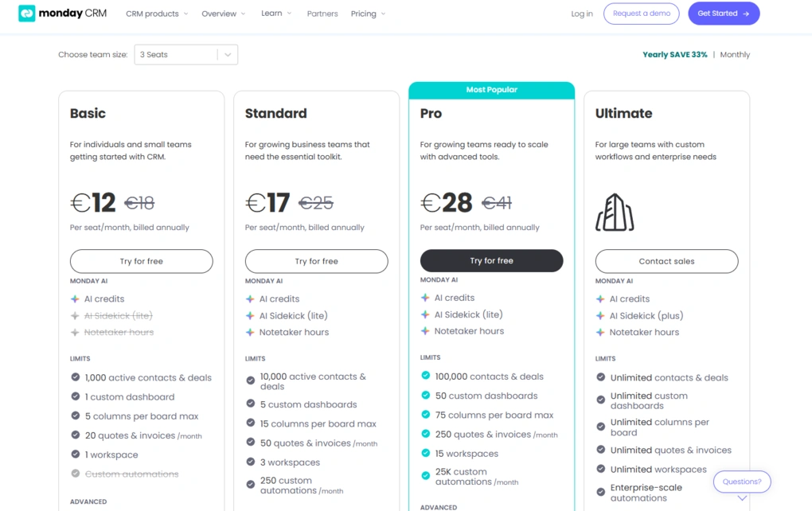
Task: Click the €28 Pro price
Action: [447, 202]
